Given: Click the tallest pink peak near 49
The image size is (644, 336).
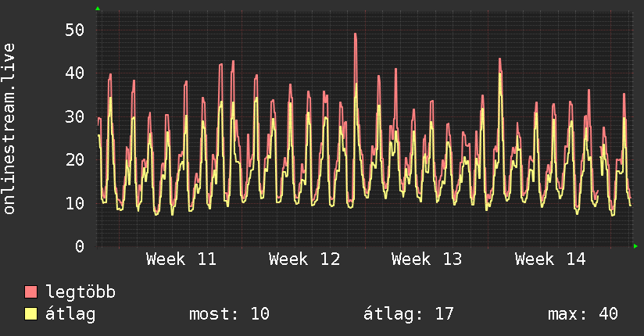Looking at the screenshot, I should 356,34.
